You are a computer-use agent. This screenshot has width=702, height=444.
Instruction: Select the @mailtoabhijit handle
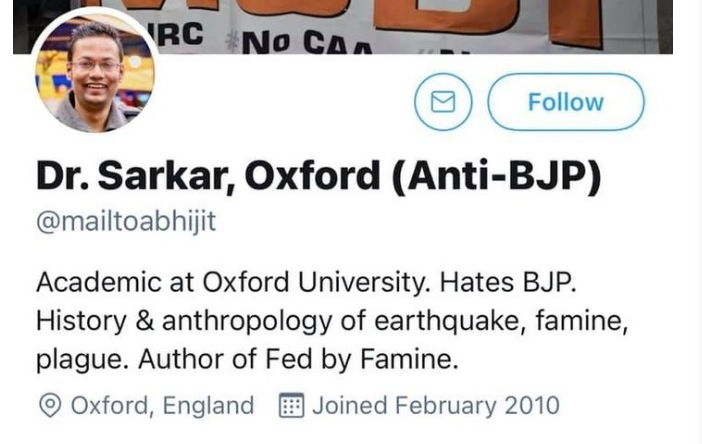(126, 221)
